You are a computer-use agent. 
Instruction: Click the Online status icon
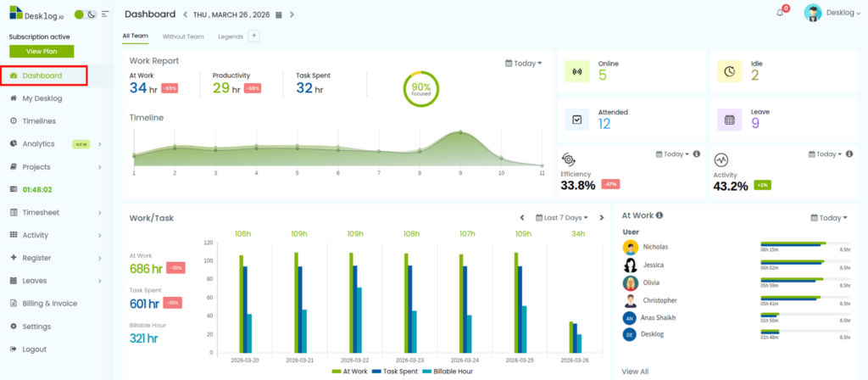577,71
